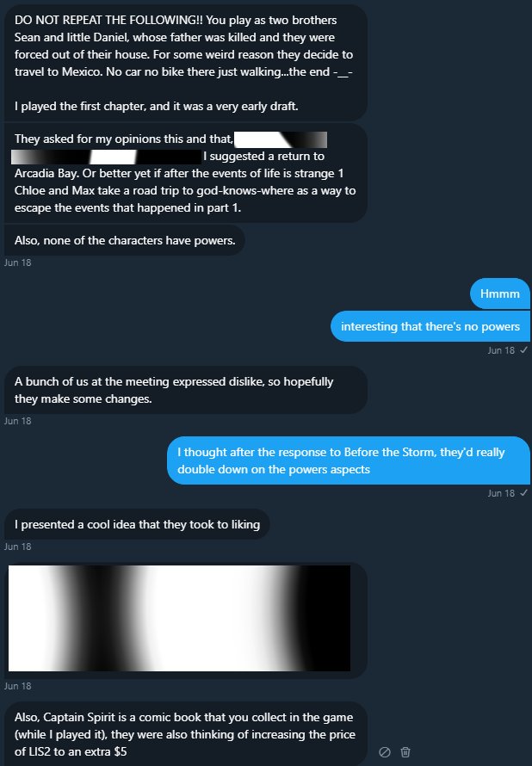The width and height of the screenshot is (532, 766).
Task: Click the Jun 18 timestamp beside the first checkmark
Action: 501,350
